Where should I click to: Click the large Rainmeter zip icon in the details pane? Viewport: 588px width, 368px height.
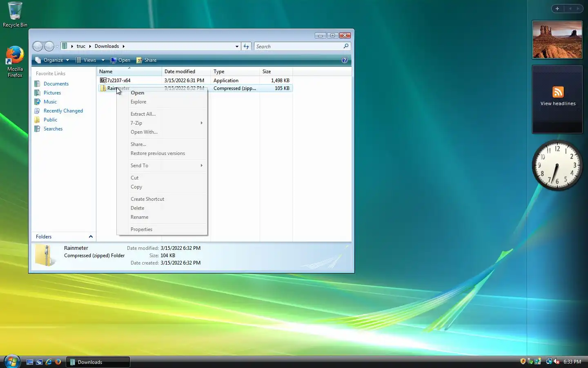[45, 255]
